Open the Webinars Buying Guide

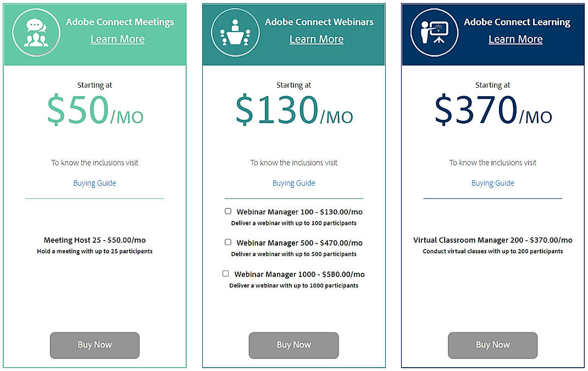tap(293, 182)
